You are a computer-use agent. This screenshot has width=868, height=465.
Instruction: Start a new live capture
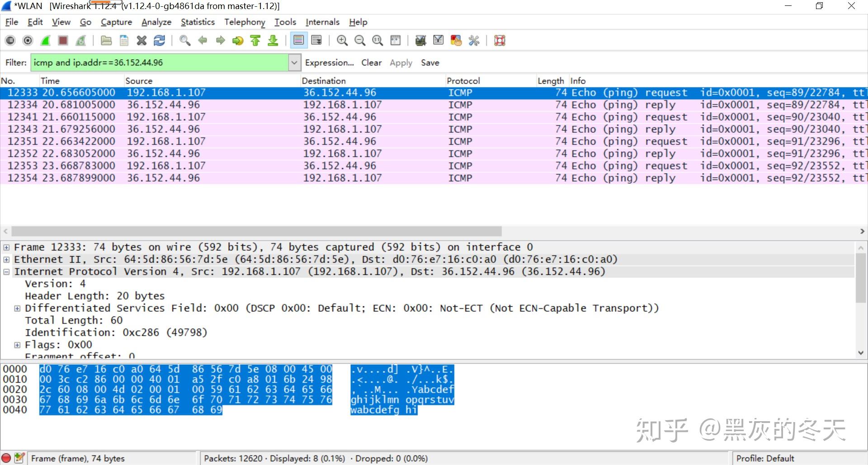click(x=45, y=40)
